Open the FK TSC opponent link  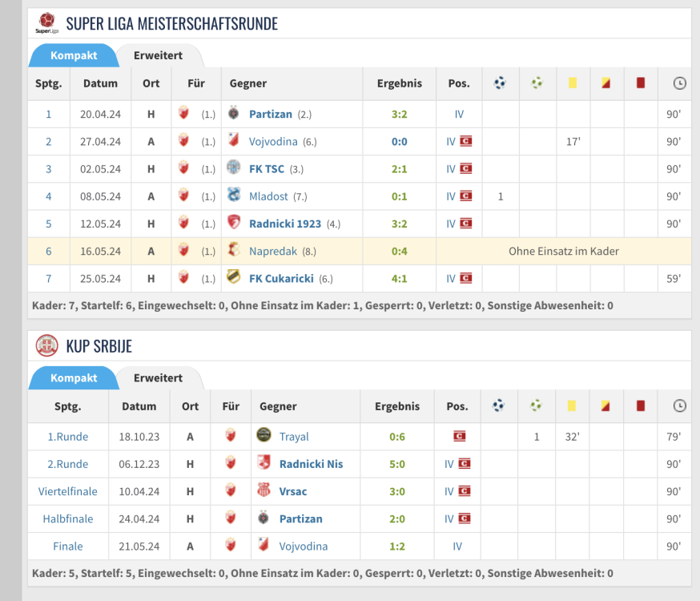[x=267, y=169]
